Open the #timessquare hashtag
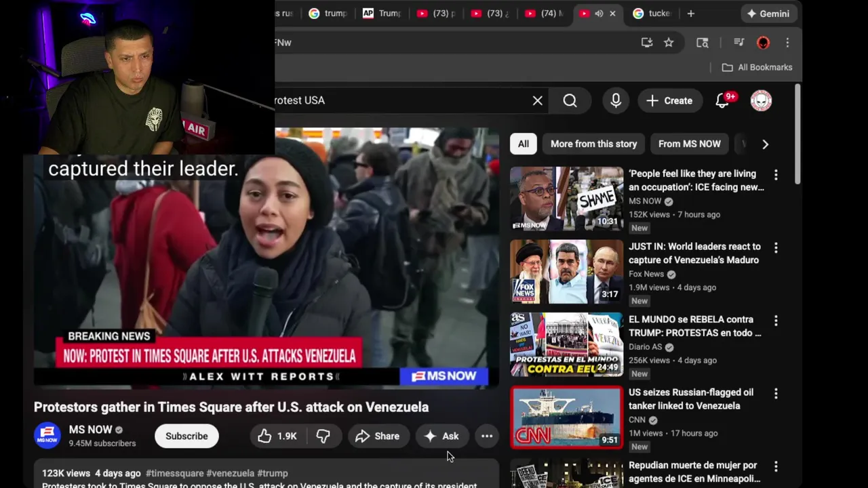Screen dimensions: 868x488 174,473
